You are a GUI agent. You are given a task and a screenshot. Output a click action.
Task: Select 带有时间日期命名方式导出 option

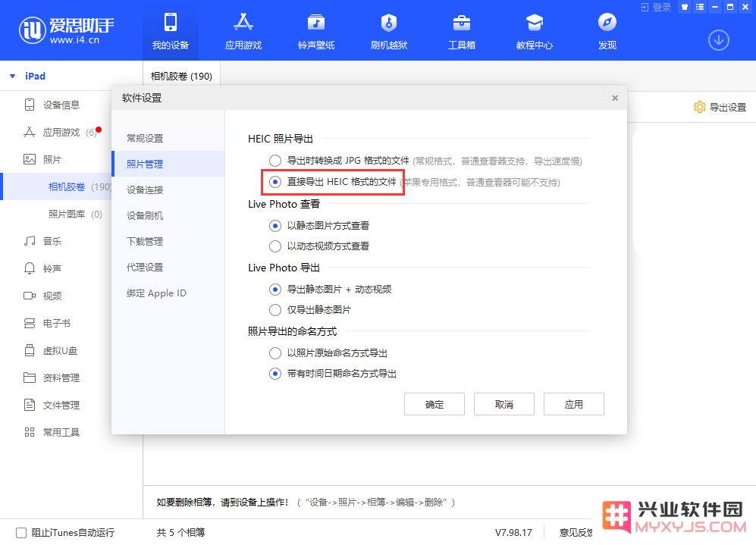(x=274, y=374)
